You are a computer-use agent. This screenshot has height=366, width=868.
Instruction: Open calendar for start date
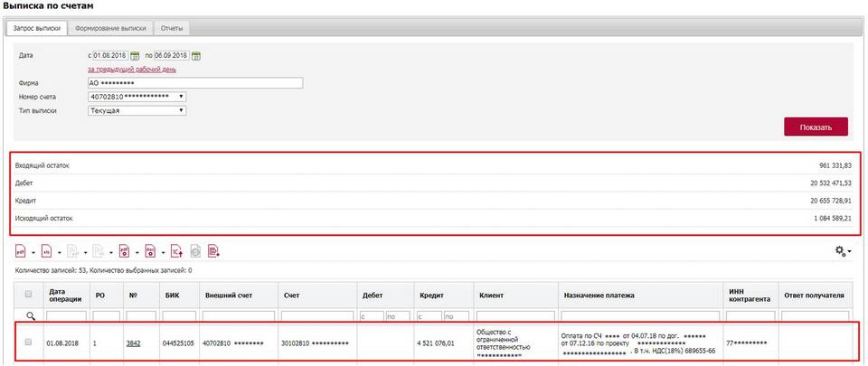click(x=135, y=56)
